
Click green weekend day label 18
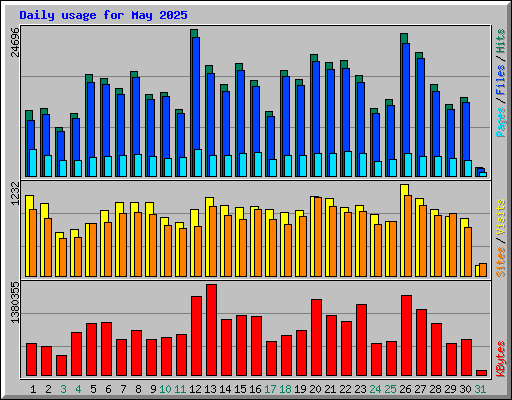coord(285,389)
